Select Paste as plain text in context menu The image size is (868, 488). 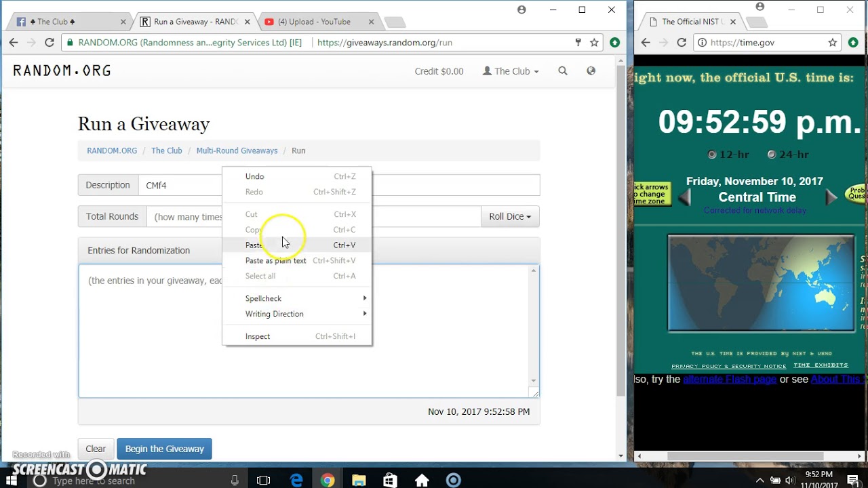(297, 260)
